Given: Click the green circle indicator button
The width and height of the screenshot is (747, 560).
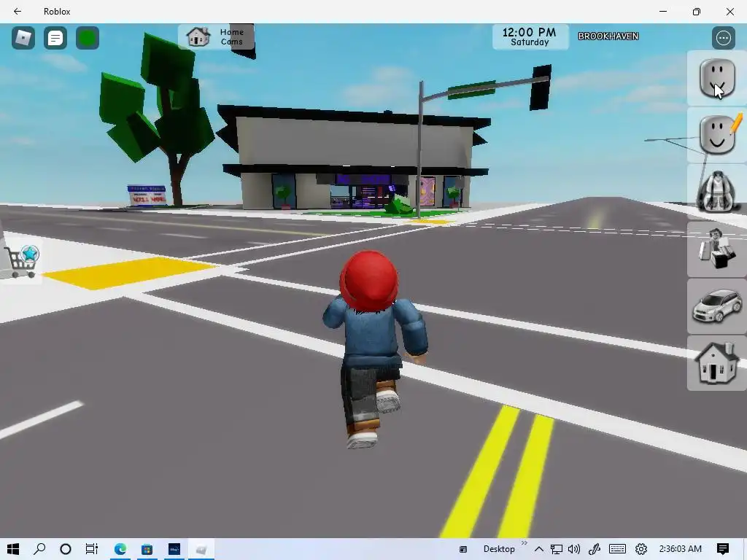Looking at the screenshot, I should [88, 38].
